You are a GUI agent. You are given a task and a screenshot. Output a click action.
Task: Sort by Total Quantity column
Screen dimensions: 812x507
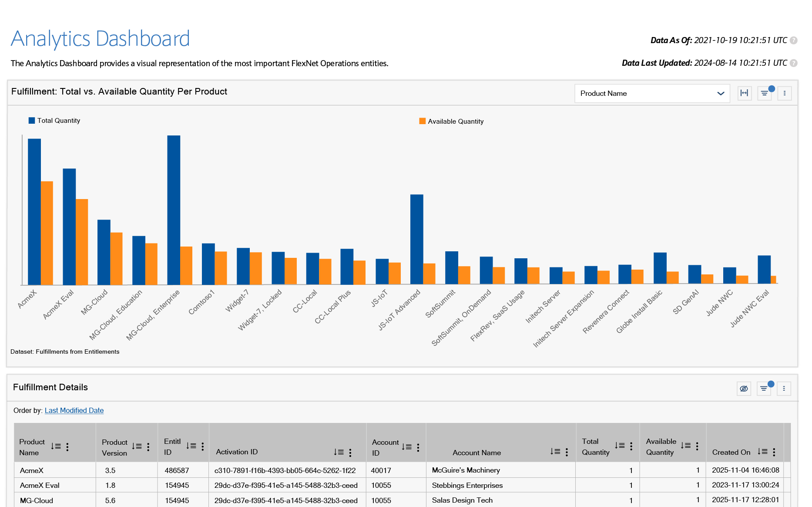click(x=620, y=446)
